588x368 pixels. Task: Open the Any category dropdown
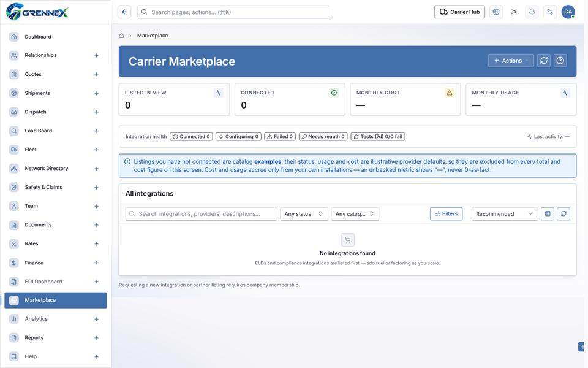pyautogui.click(x=355, y=213)
